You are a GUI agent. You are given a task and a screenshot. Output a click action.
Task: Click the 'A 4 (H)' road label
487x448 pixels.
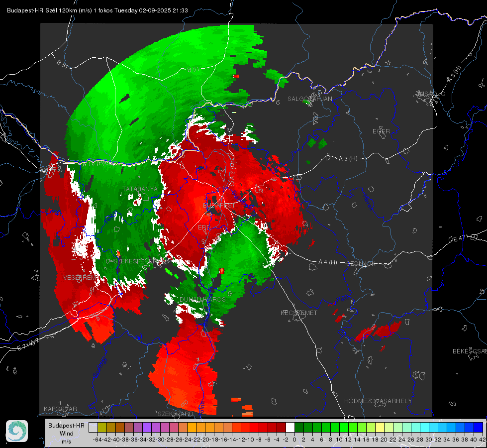coord(328,262)
